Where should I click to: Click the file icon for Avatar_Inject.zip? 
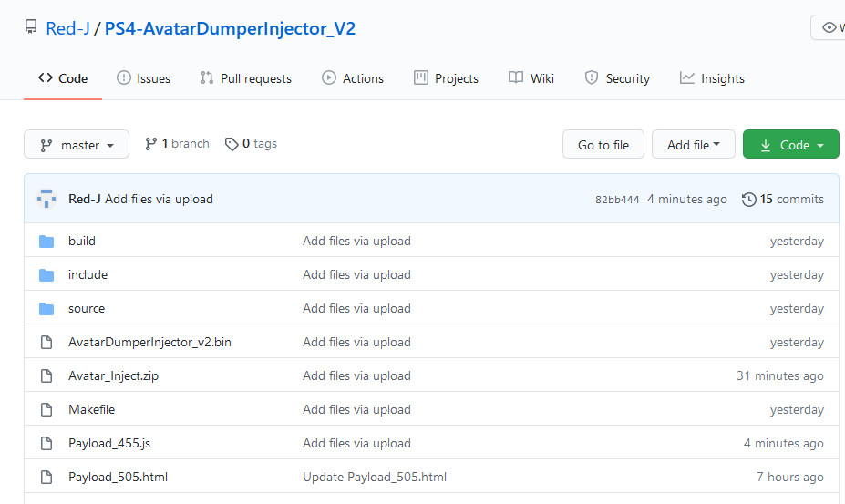[46, 375]
